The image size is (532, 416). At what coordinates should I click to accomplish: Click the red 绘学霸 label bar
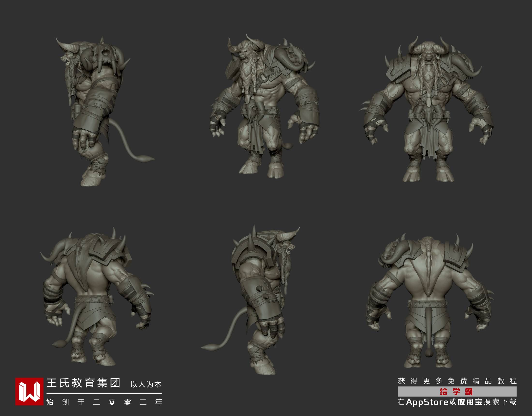coord(457,392)
